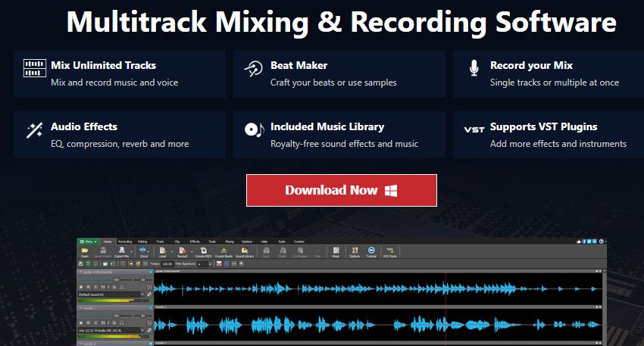
Task: Click the NCH Suite toolbar icon
Action: click(389, 252)
